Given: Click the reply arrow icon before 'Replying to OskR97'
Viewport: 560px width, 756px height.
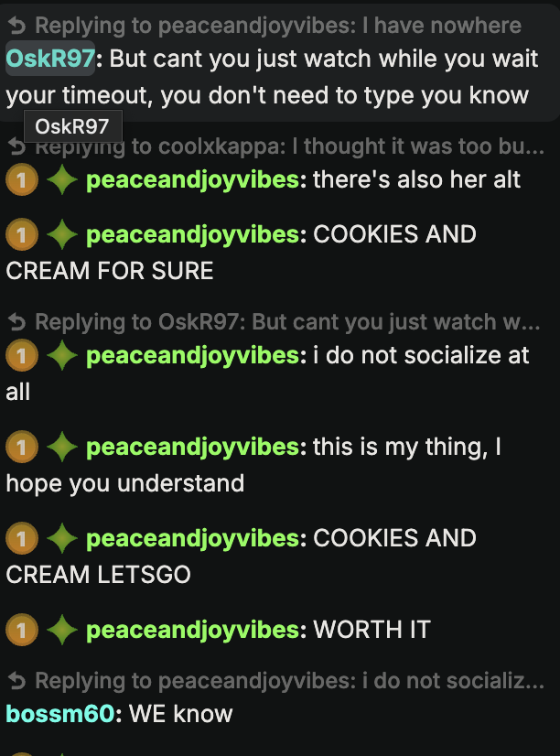Looking at the screenshot, I should click(x=16, y=322).
